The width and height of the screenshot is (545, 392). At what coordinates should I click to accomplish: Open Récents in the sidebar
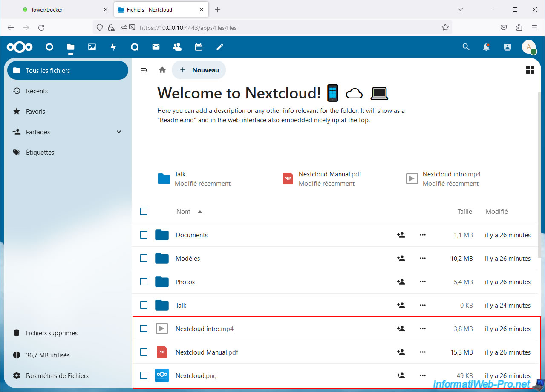[x=37, y=91]
